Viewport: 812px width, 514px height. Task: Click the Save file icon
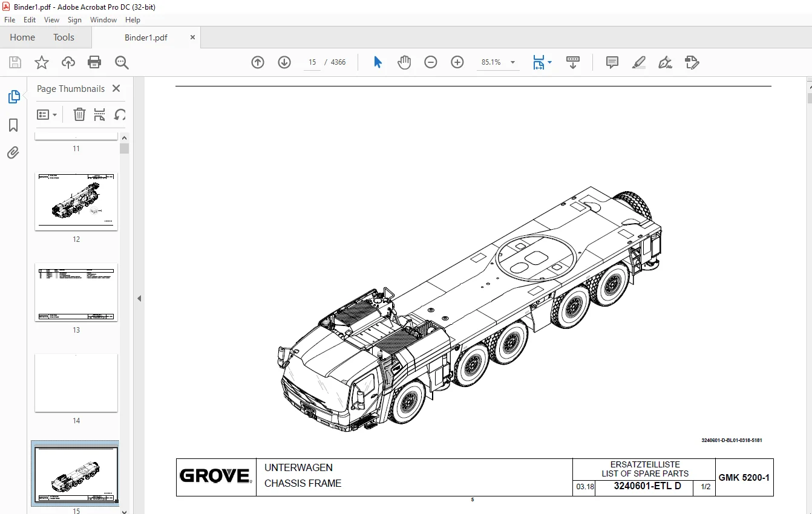coord(15,62)
